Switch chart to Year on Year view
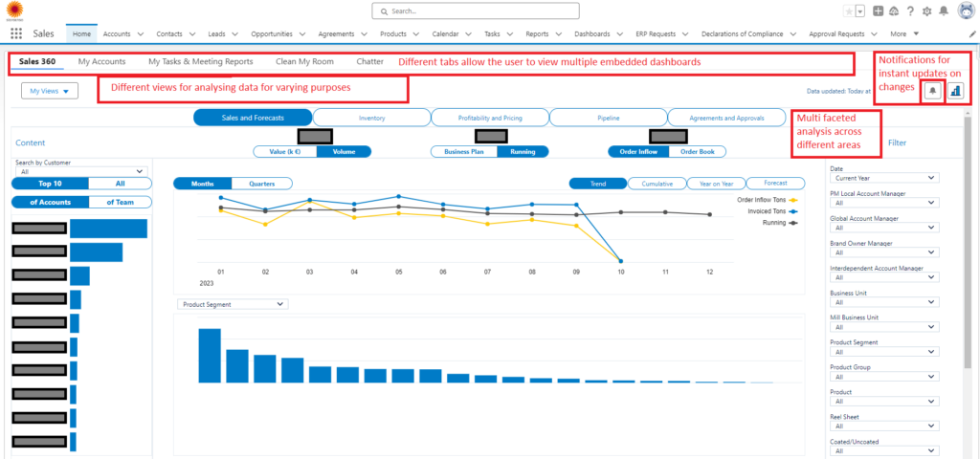Viewport: 980px width, 459px height. pyautogui.click(x=716, y=184)
